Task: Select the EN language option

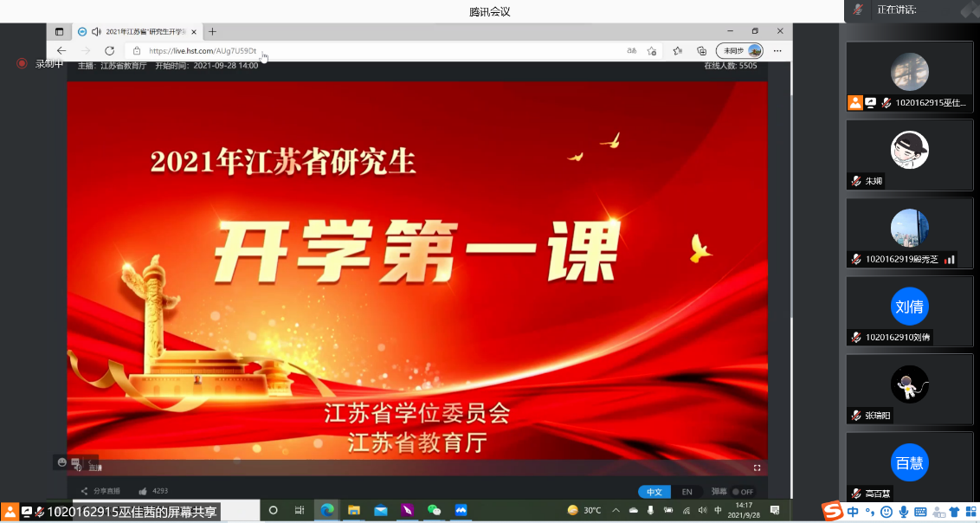Action: click(687, 492)
